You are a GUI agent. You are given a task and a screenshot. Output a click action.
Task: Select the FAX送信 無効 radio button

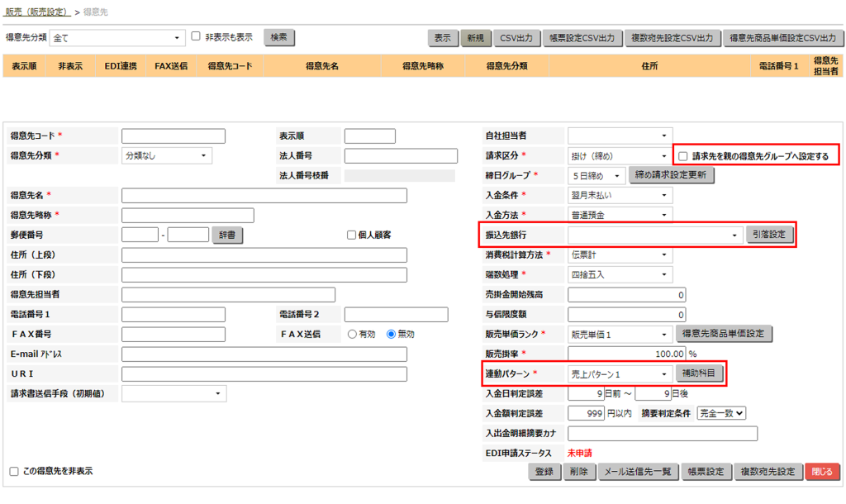[391, 334]
